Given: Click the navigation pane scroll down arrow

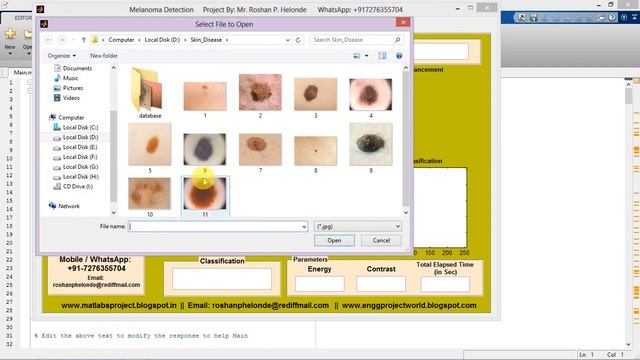Looking at the screenshot, I should tap(113, 213).
